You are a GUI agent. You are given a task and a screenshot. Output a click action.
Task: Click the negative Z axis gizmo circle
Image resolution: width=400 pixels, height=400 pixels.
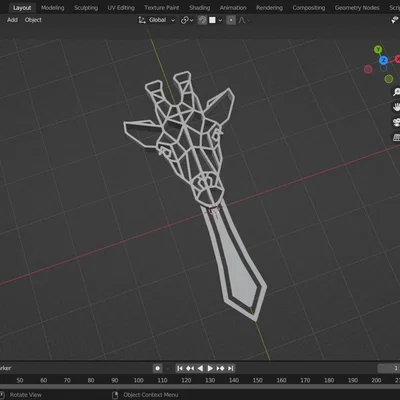coord(383,68)
